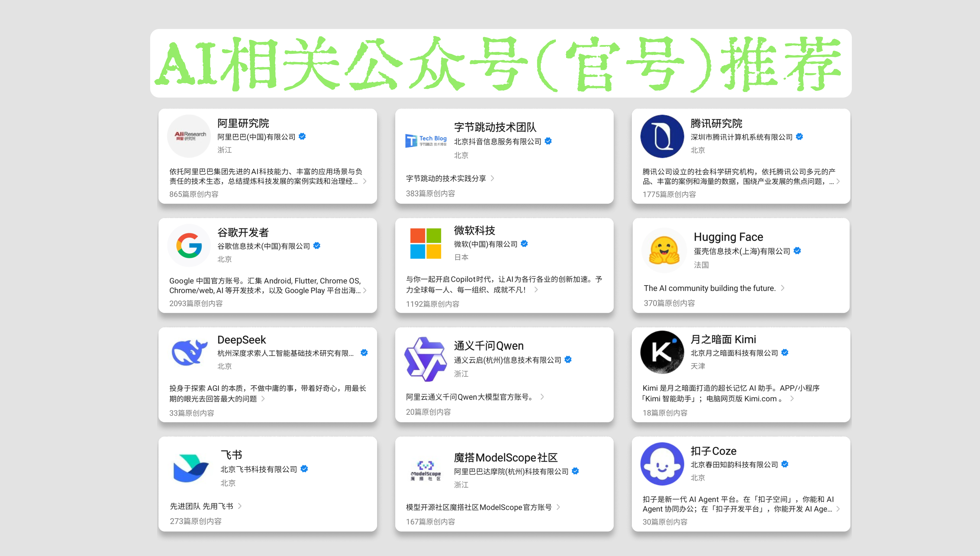The width and height of the screenshot is (980, 556).
Task: Open the Hugging Face account title
Action: [x=728, y=237]
